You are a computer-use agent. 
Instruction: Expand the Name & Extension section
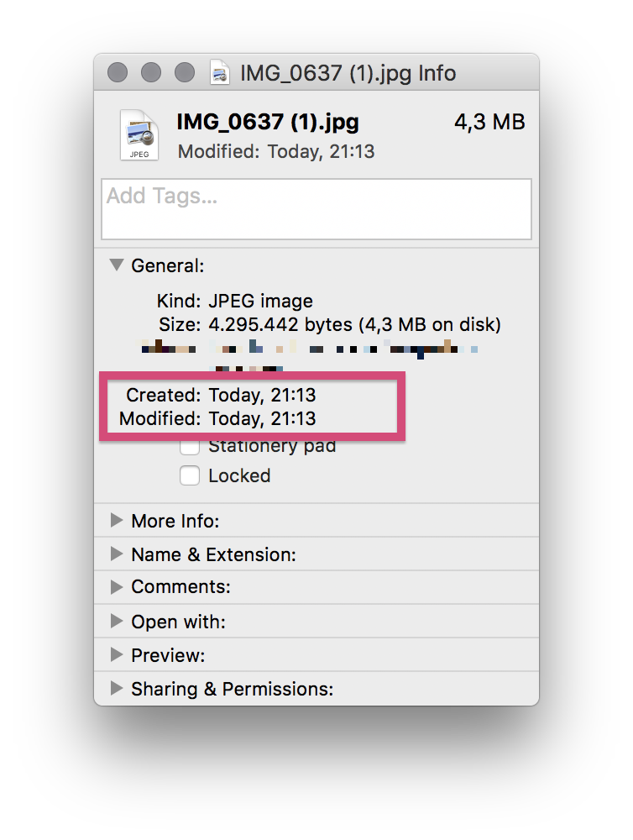click(117, 554)
